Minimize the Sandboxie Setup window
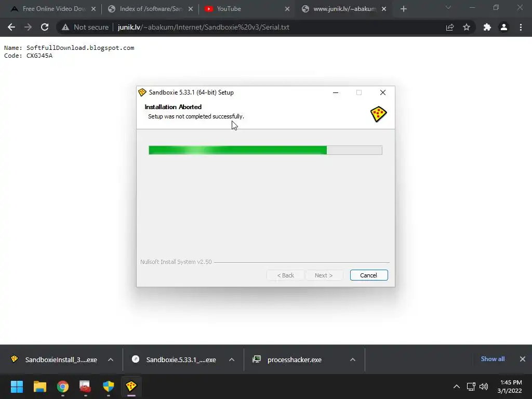 (336, 92)
